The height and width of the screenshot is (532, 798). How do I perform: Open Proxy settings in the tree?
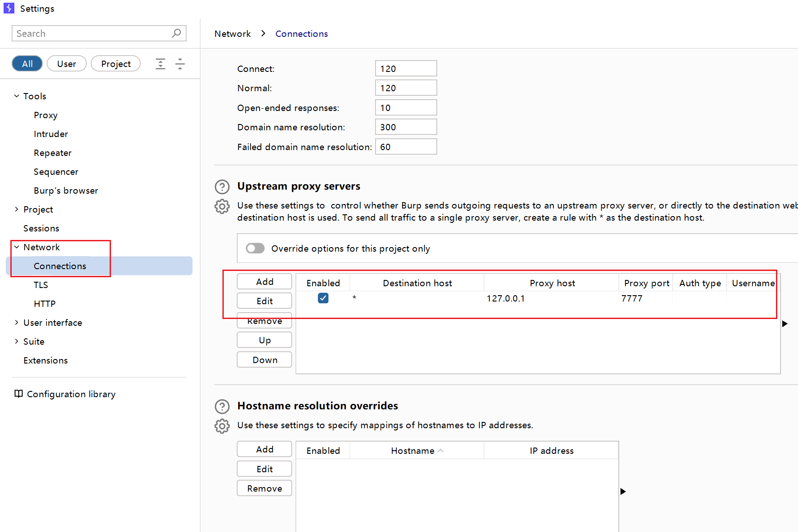(x=45, y=115)
